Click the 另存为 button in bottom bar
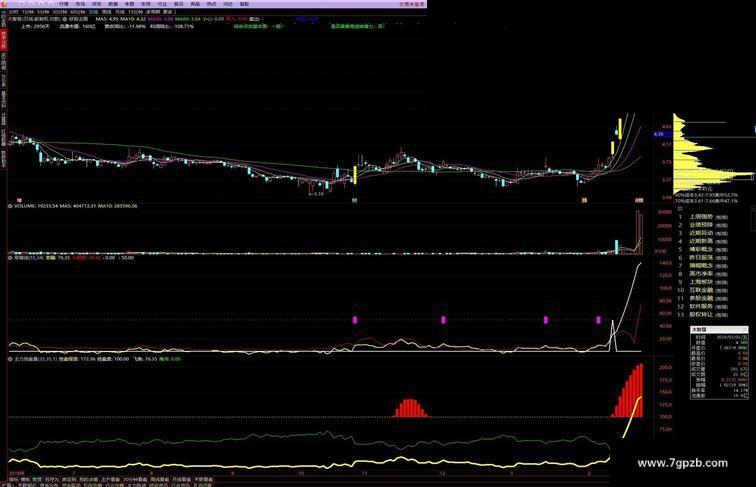The width and height of the screenshot is (756, 487). 52,480
